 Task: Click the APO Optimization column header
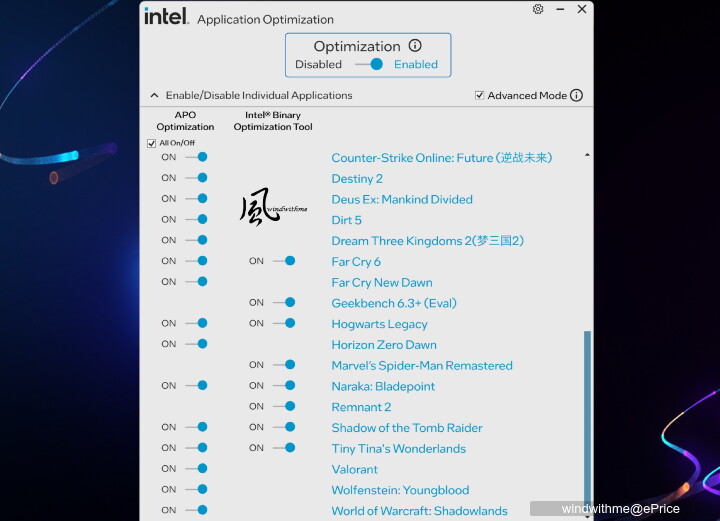(x=185, y=121)
